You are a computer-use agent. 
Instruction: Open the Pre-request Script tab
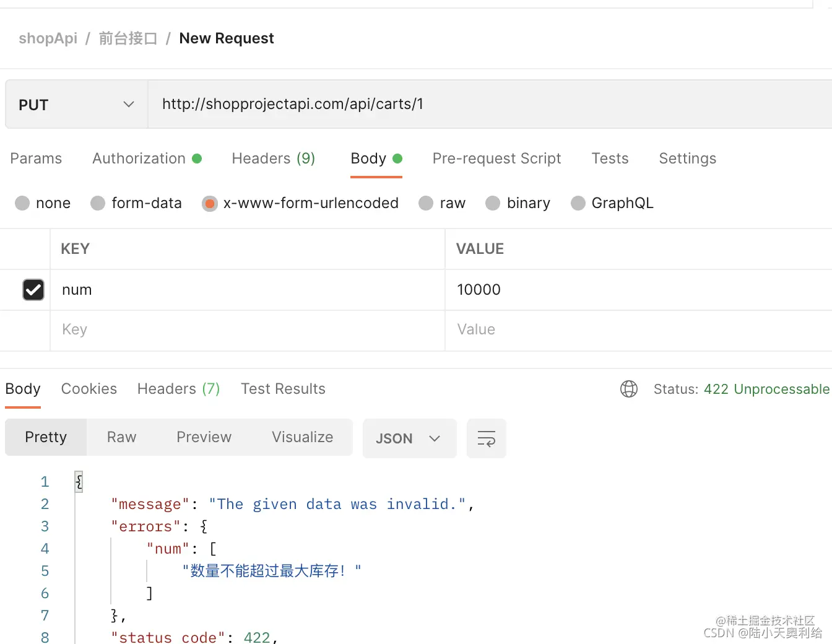tap(496, 159)
